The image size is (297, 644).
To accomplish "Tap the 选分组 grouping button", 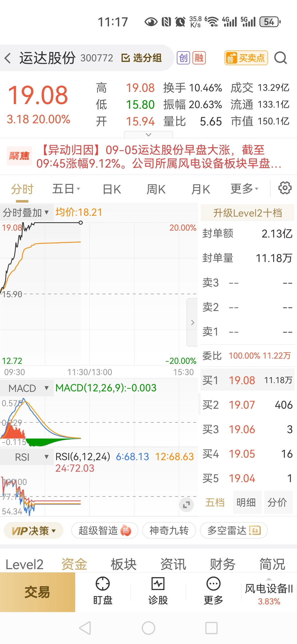I will [x=142, y=58].
